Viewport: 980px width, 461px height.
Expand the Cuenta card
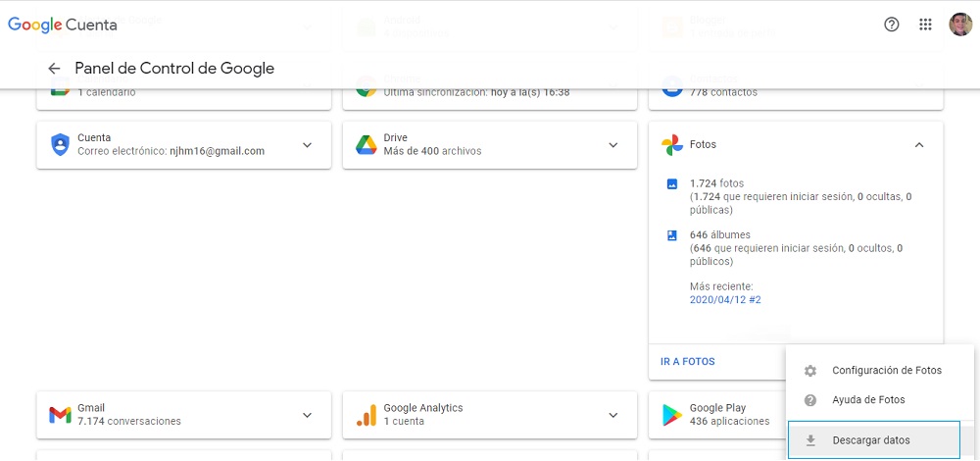pos(307,145)
